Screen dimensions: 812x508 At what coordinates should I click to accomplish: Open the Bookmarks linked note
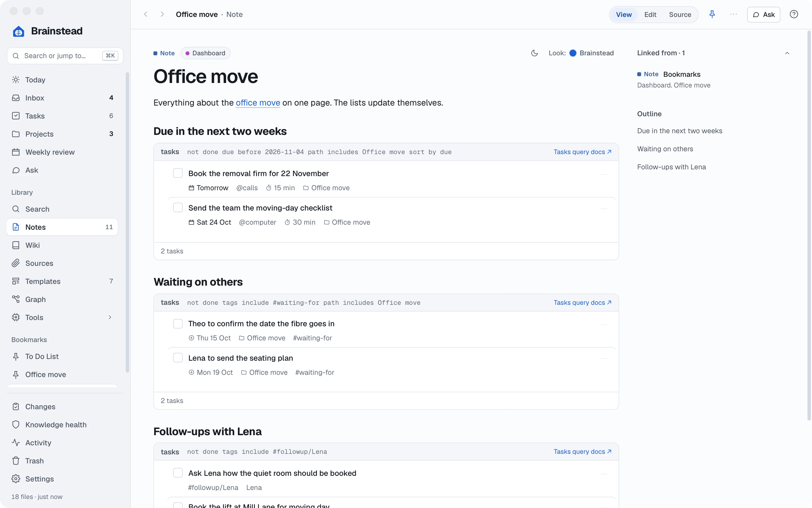click(x=681, y=74)
